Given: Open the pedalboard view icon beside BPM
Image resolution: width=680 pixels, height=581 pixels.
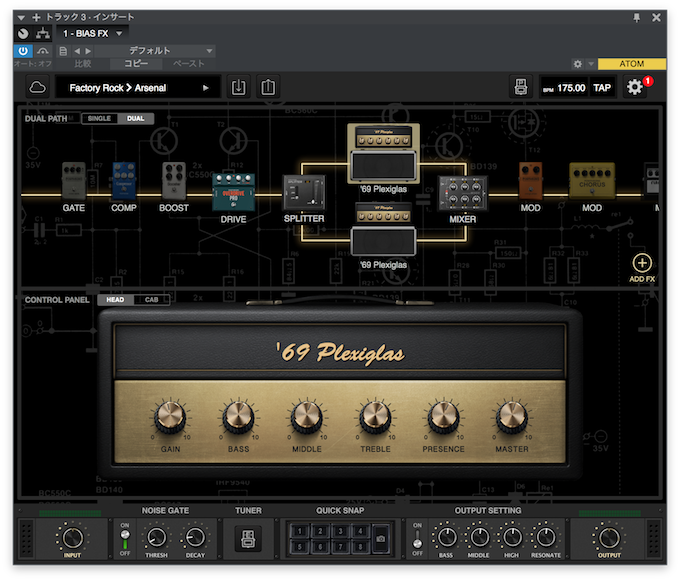Looking at the screenshot, I should point(521,87).
